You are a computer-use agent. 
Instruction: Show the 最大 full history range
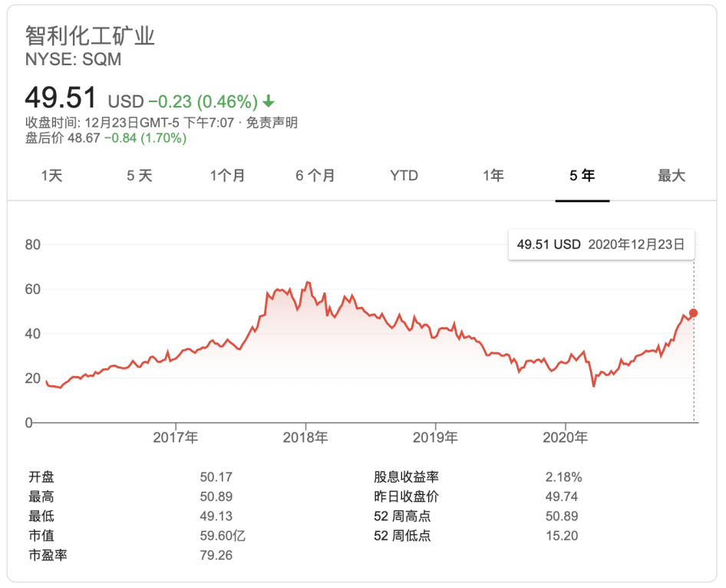(x=671, y=176)
